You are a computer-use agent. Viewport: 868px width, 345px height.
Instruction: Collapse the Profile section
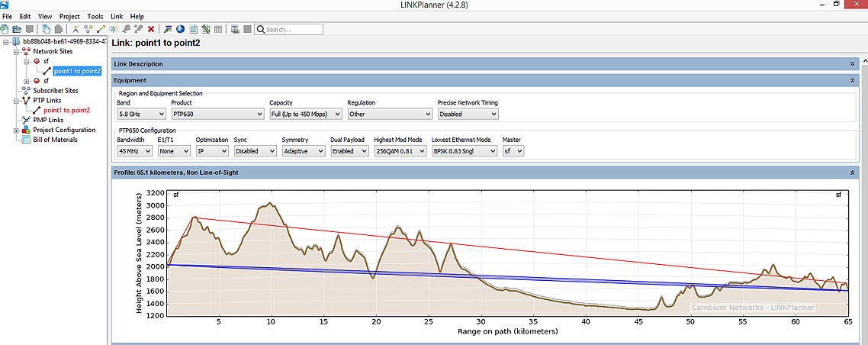[853, 172]
